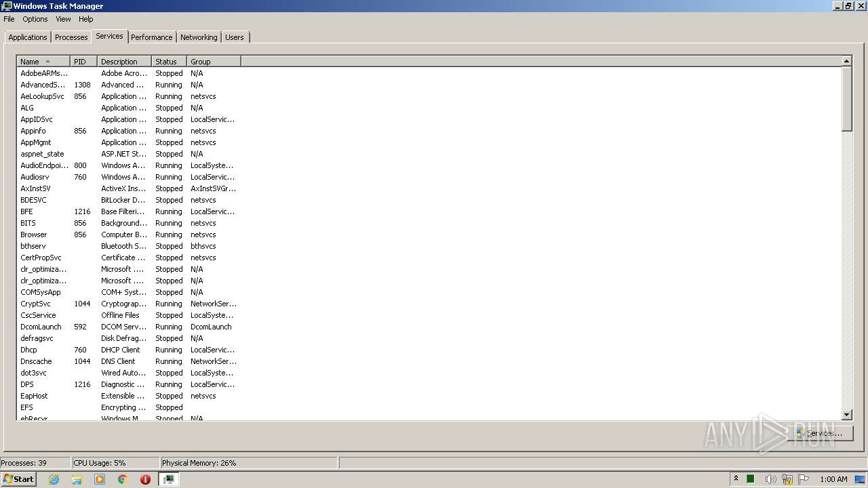Screen dimensions: 868x488
Task: Select the Dhcp service row
Action: (x=129, y=350)
